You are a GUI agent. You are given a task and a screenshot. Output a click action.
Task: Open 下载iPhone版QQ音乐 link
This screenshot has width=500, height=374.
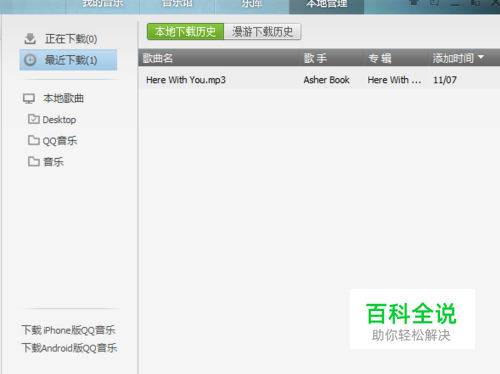click(68, 330)
